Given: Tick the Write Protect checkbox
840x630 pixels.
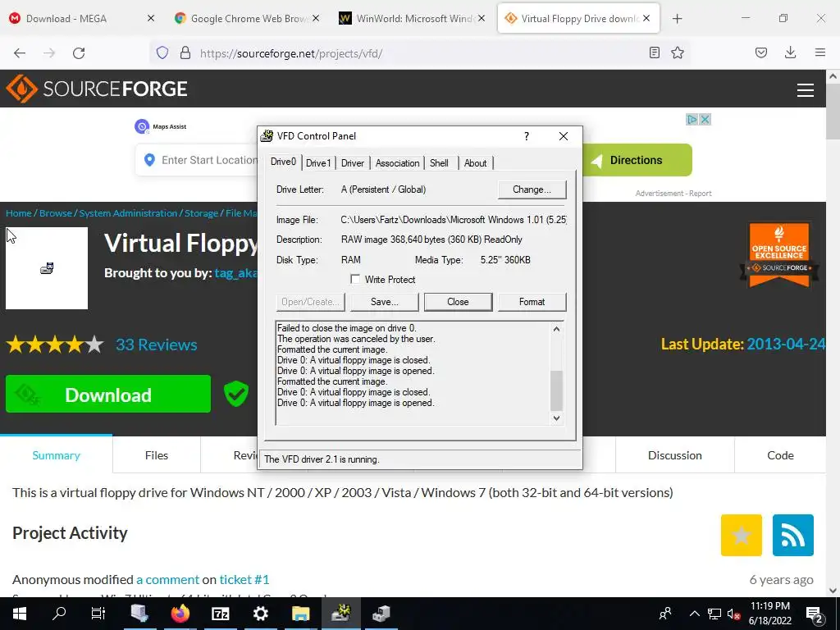Looking at the screenshot, I should point(354,279).
